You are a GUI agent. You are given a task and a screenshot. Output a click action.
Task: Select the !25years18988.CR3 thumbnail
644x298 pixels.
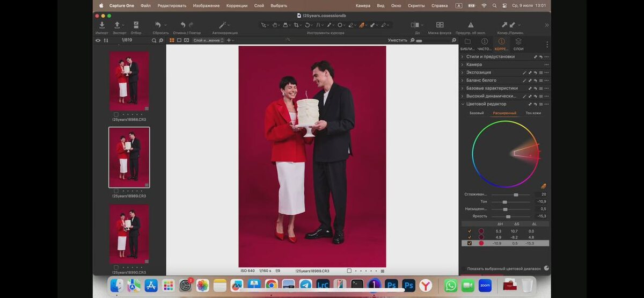tap(129, 81)
